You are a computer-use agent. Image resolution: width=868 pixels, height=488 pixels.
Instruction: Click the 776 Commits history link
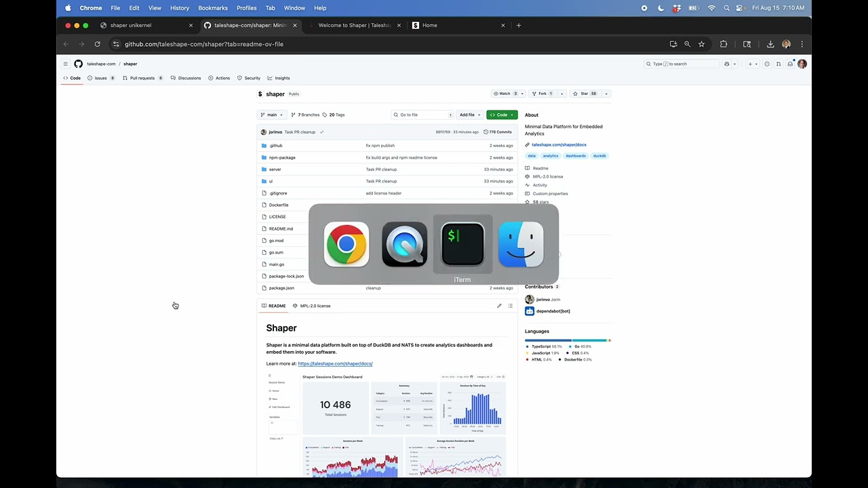(x=498, y=132)
